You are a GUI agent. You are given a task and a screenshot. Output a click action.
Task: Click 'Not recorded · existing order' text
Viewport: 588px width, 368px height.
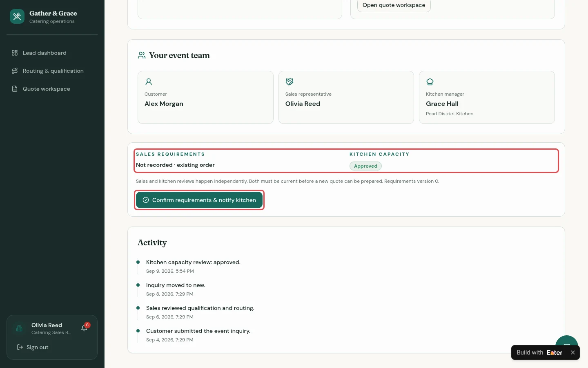(175, 165)
